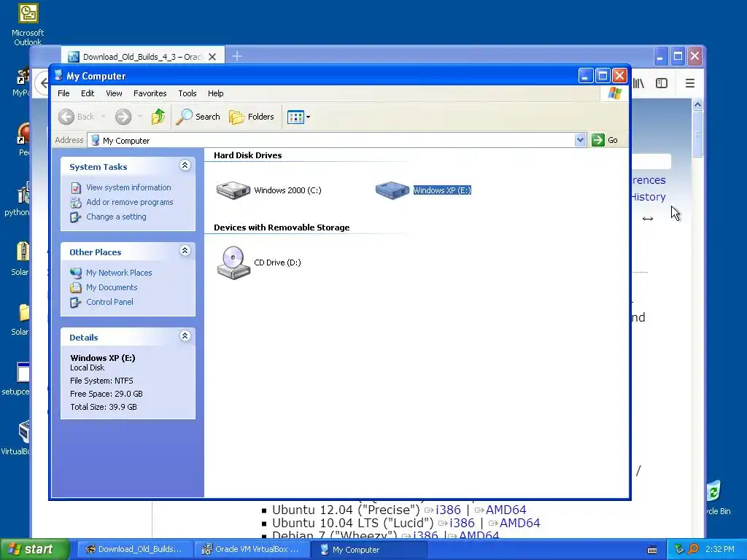Collapse the System Tasks panel
The image size is (747, 560).
pyautogui.click(x=185, y=166)
